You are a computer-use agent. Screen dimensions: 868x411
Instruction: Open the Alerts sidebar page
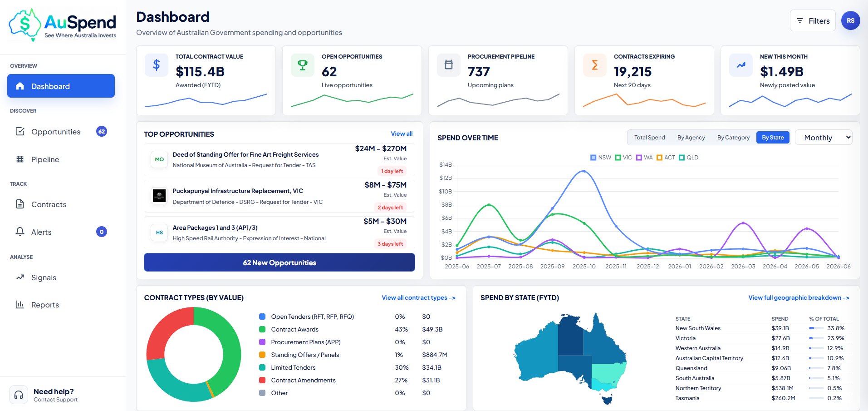point(61,232)
